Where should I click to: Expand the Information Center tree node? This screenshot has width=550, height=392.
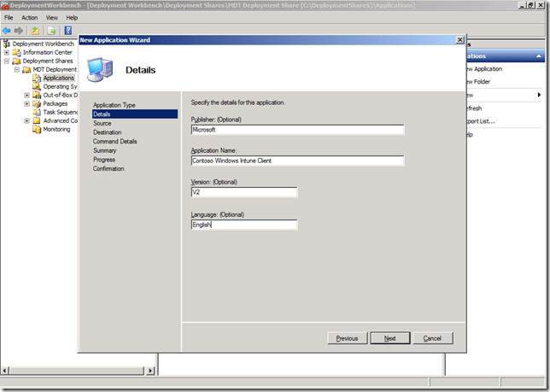pos(7,53)
